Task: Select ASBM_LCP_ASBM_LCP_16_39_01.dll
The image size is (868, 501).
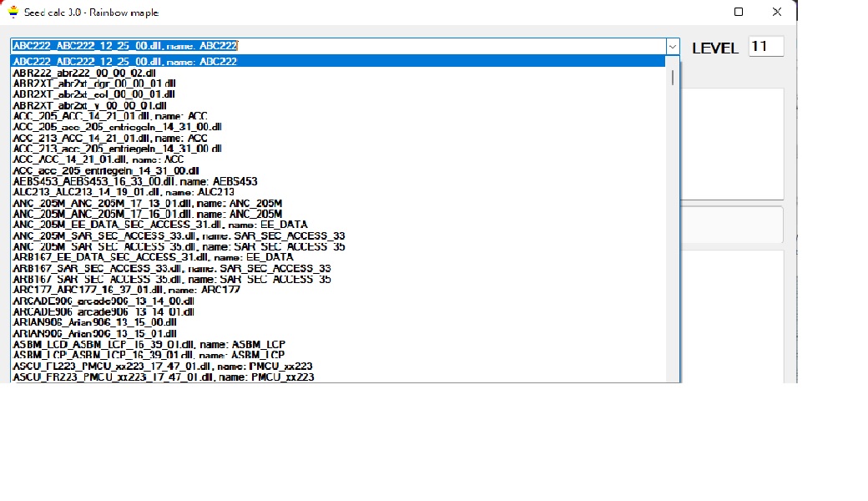Action: point(338,356)
